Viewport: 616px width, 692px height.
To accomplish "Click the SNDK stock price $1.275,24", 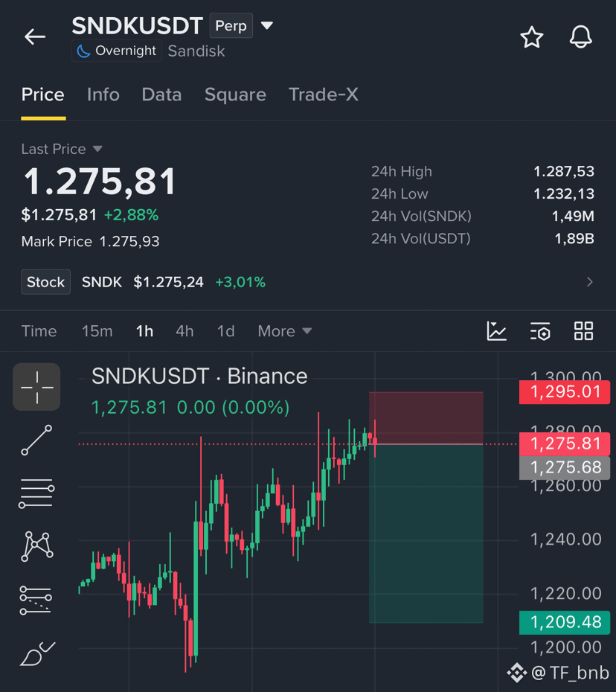I will (169, 281).
